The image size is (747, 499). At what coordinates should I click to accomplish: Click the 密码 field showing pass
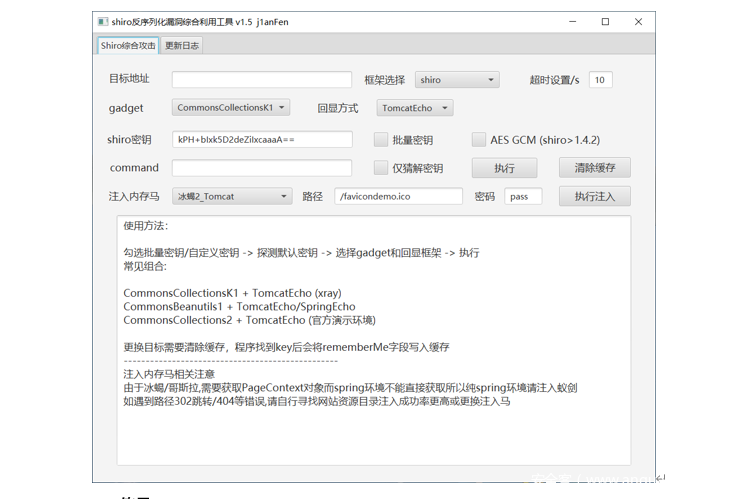coord(523,196)
